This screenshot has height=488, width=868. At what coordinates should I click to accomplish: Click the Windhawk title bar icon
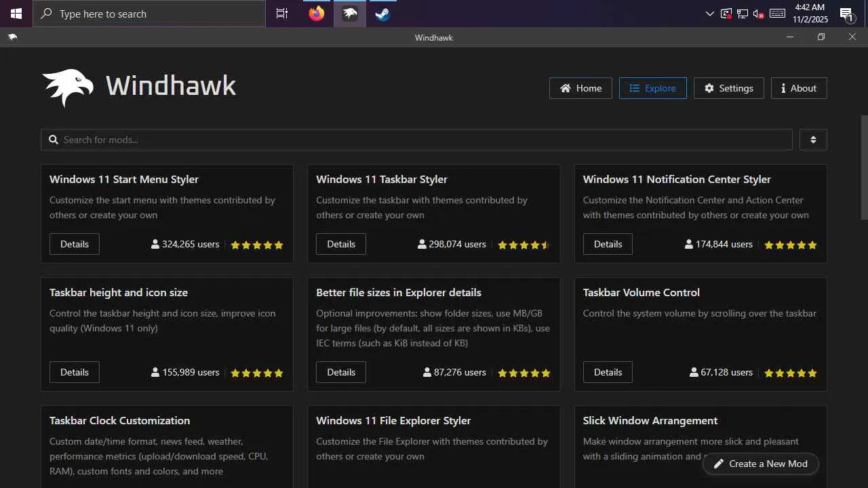point(12,37)
